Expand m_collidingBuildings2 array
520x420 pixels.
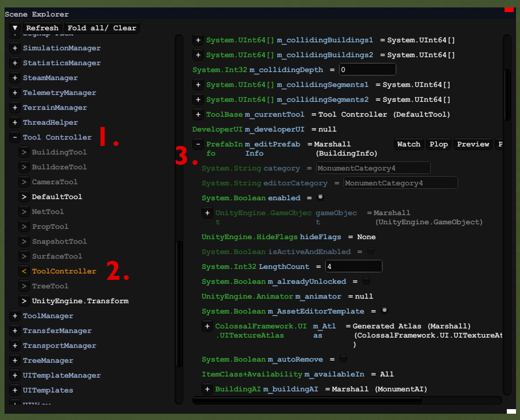tap(198, 55)
